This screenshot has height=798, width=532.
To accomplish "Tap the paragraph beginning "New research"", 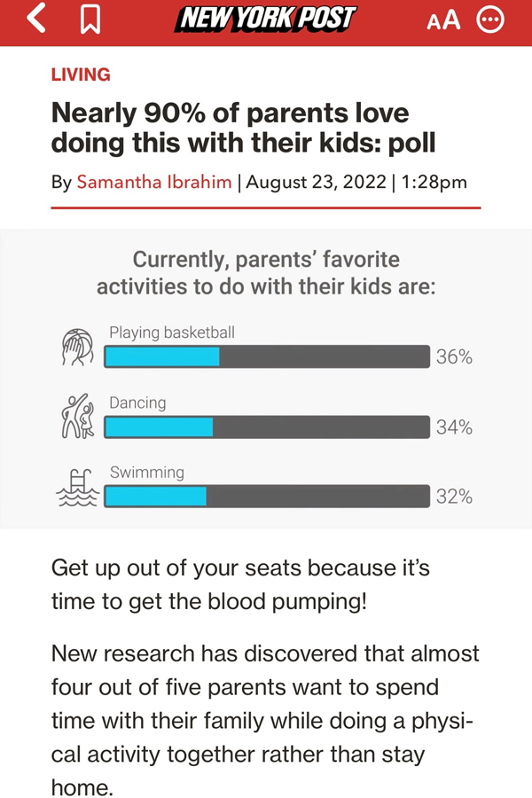I will [265, 721].
